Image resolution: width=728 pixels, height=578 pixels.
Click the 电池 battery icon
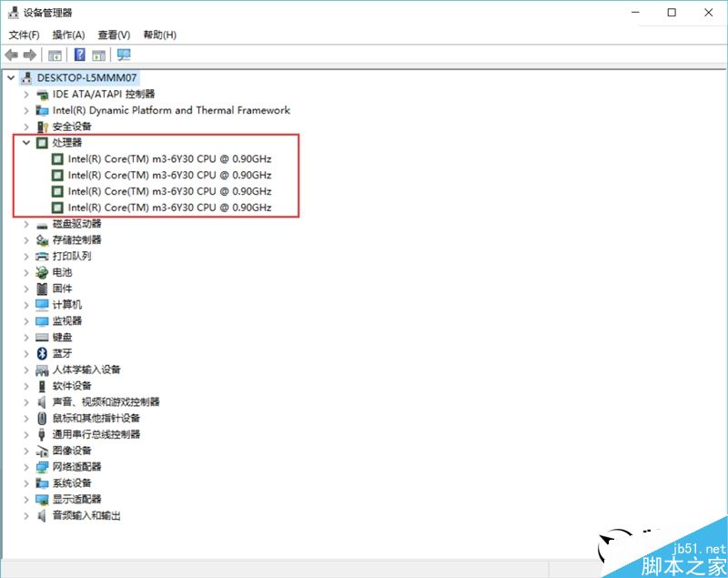(x=42, y=272)
